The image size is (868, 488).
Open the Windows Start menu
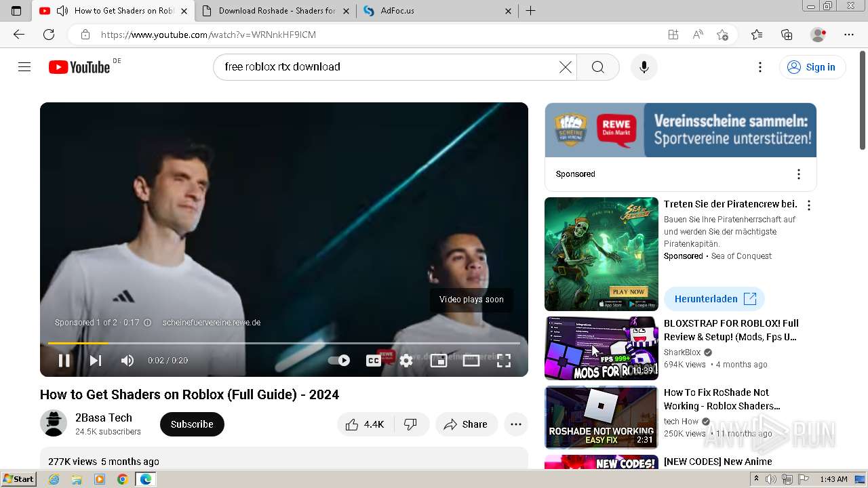(x=18, y=479)
